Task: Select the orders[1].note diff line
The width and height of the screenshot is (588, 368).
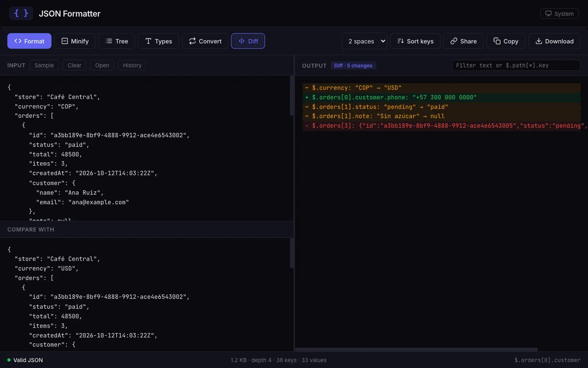Action: (441, 116)
